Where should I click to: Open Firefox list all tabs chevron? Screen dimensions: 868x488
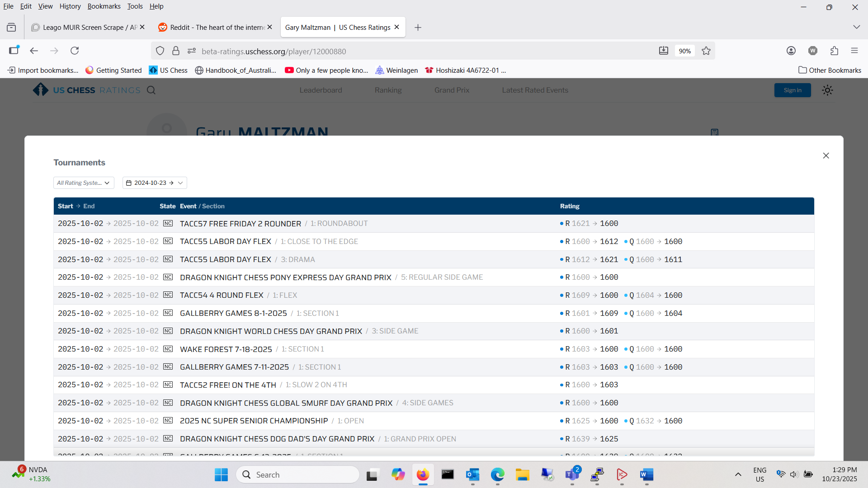pos(856,27)
